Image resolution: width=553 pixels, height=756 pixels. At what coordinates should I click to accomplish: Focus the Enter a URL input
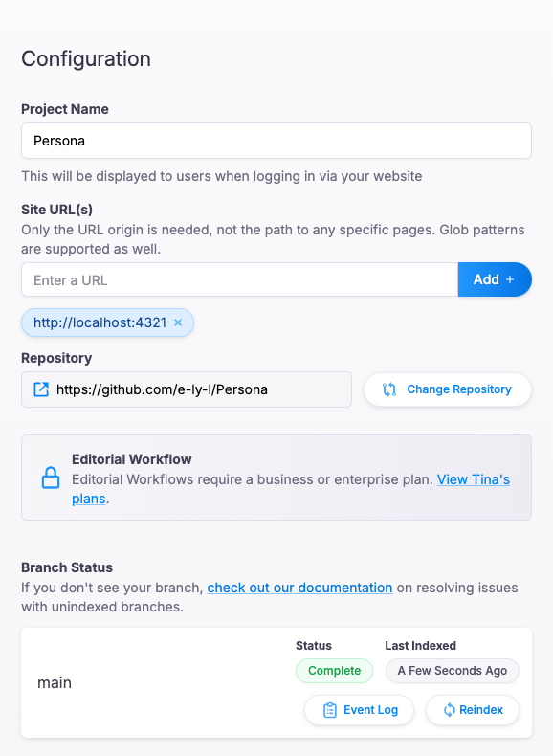tap(239, 279)
